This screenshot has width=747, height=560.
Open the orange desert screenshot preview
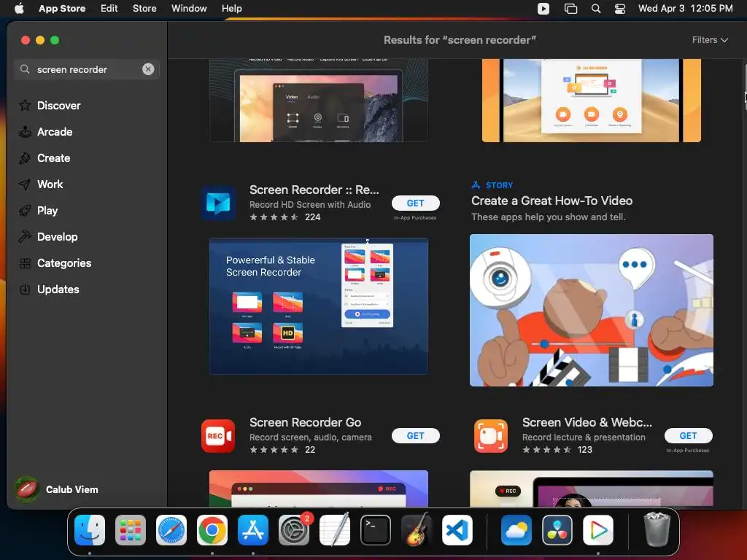point(591,101)
